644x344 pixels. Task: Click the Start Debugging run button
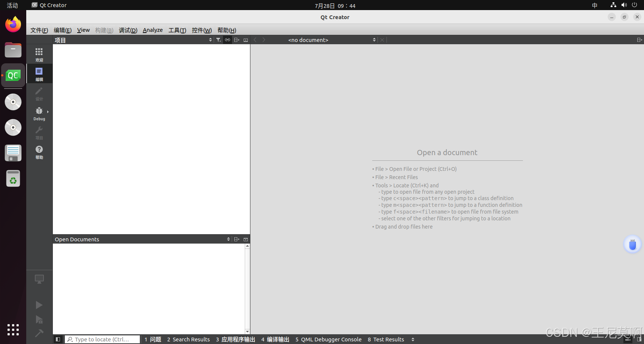[x=39, y=319]
